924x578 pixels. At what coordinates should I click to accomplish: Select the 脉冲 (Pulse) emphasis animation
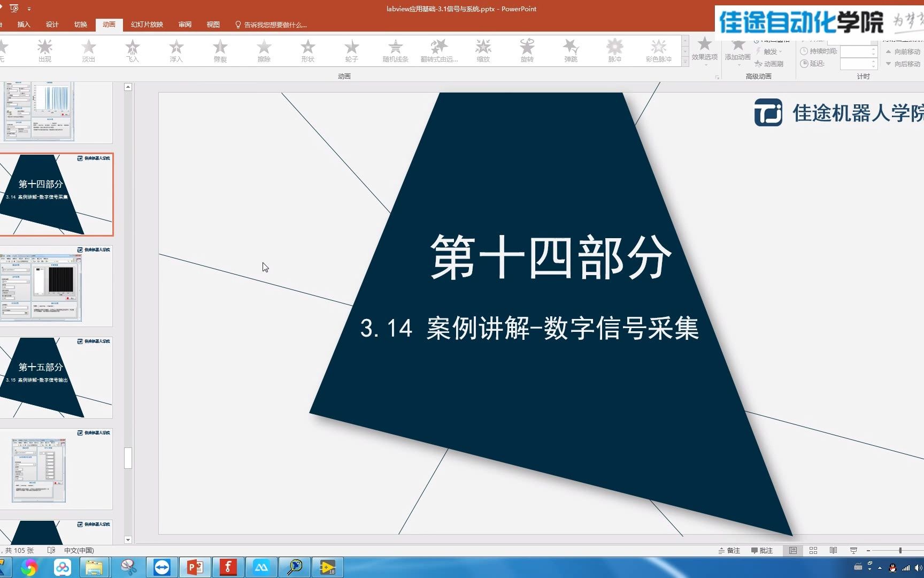coord(614,51)
